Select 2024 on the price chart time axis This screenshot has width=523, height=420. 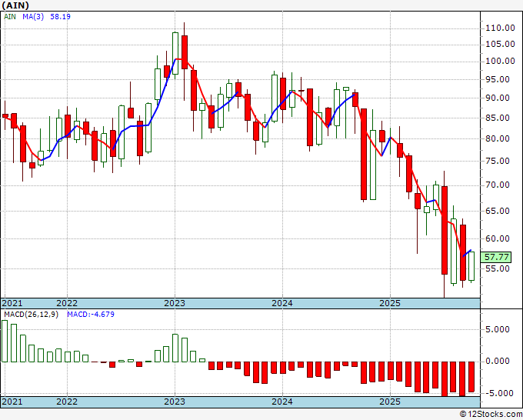click(282, 303)
